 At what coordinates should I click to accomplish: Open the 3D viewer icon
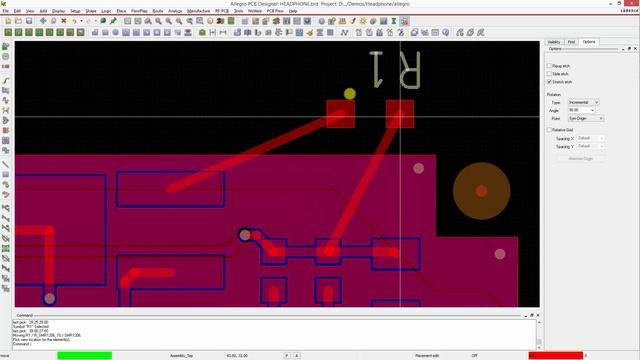220,21
